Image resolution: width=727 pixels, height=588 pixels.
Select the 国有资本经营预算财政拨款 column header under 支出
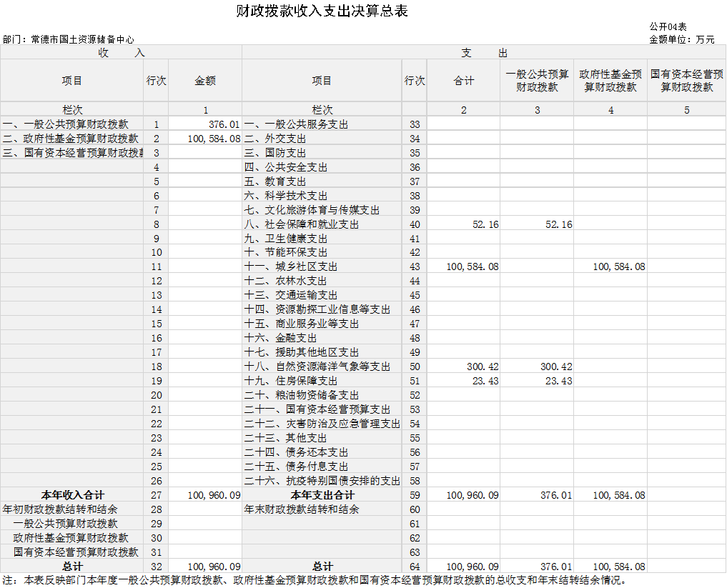click(686, 81)
